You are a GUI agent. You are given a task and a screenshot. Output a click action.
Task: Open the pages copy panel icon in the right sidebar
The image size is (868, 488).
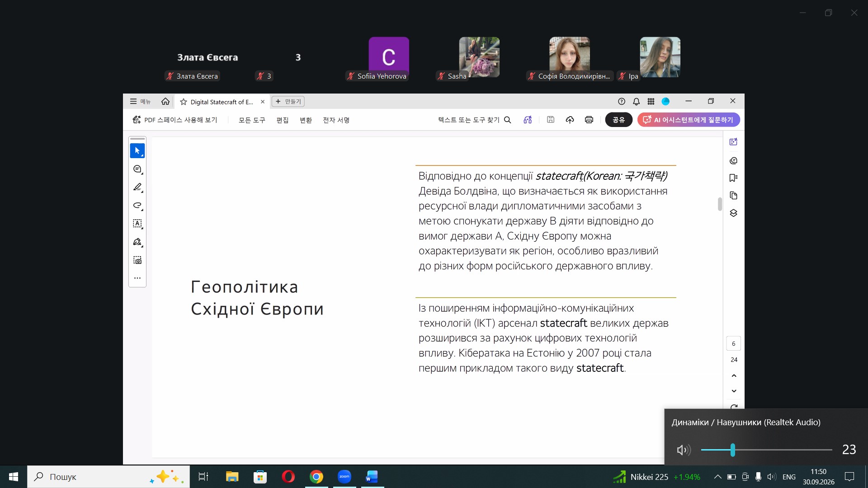733,196
